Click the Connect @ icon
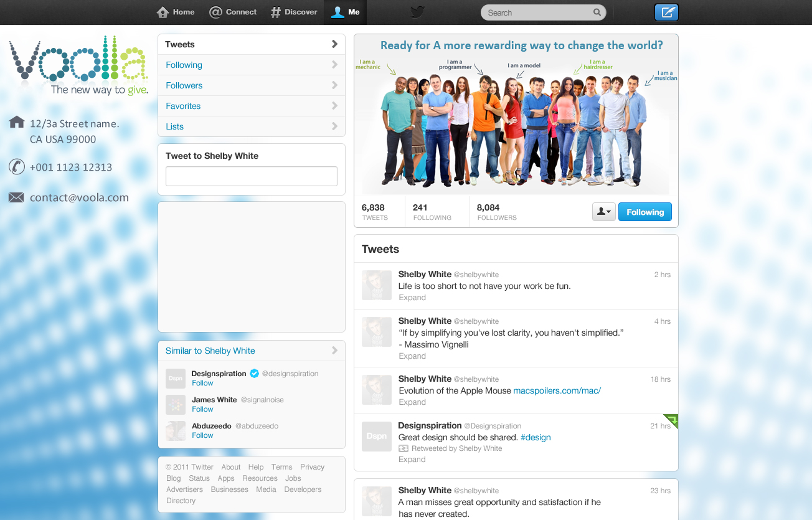This screenshot has height=520, width=812. (x=215, y=12)
